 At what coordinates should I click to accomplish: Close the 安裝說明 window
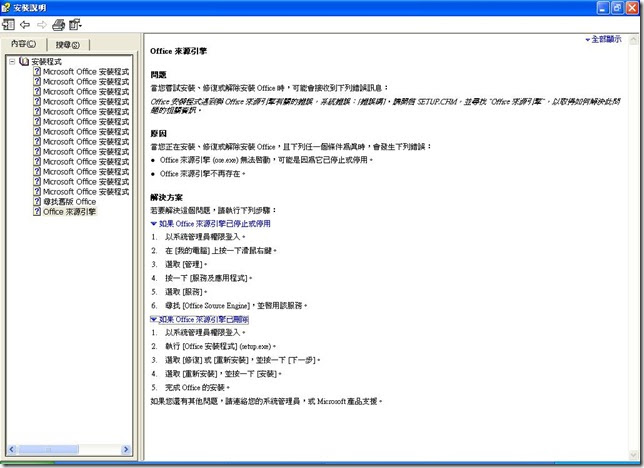[x=632, y=8]
